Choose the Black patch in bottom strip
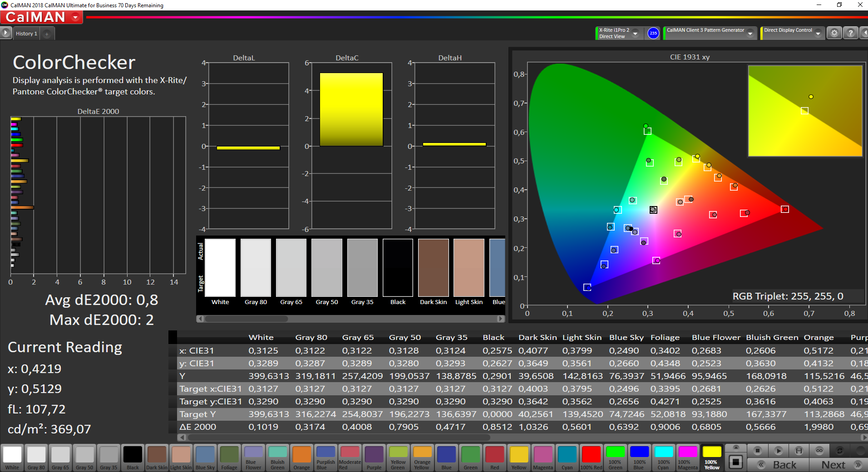Screen dimensions: 868x472 pos(133,457)
